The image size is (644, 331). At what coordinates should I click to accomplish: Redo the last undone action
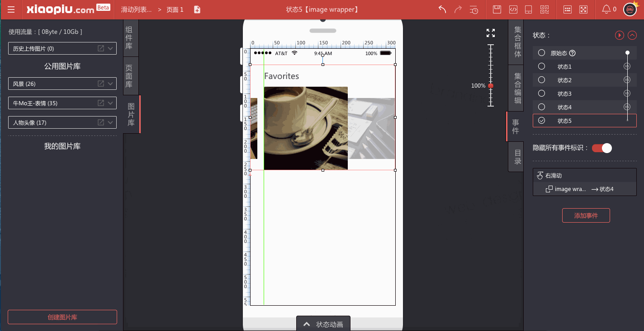click(x=458, y=9)
